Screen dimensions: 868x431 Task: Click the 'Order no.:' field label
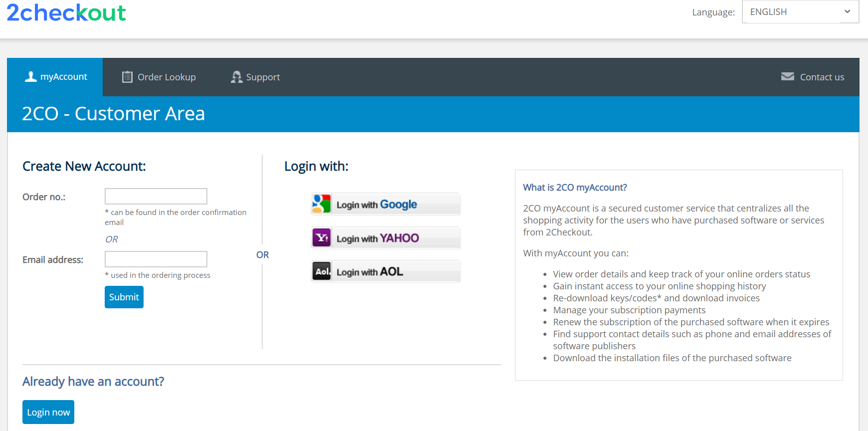click(44, 197)
